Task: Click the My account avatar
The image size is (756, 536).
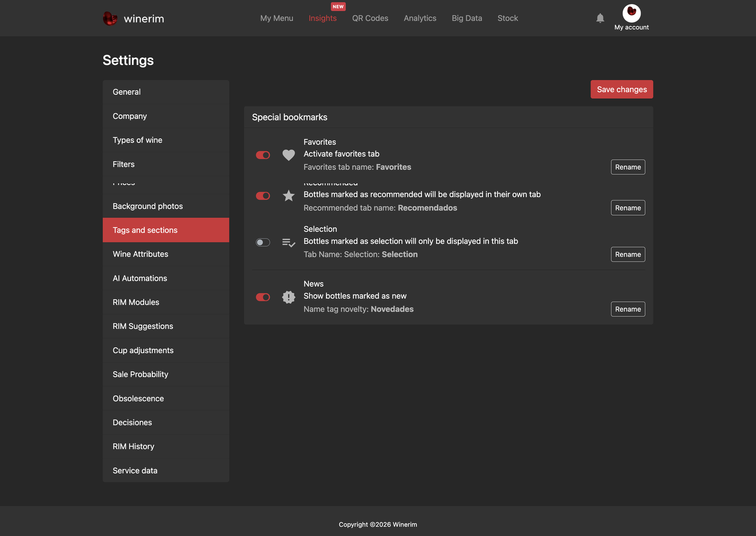Action: [632, 13]
